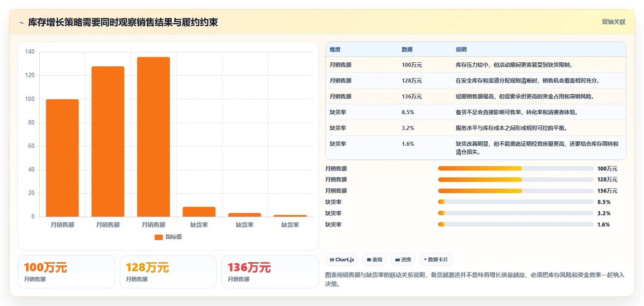Click the 100万元 cell in the table
644x306 pixels.
[x=412, y=65]
